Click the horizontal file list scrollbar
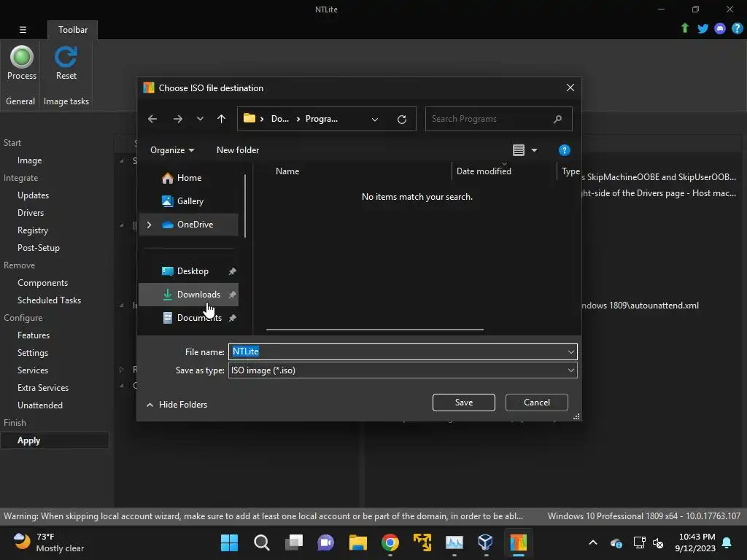Image resolution: width=747 pixels, height=560 pixels. (x=375, y=329)
